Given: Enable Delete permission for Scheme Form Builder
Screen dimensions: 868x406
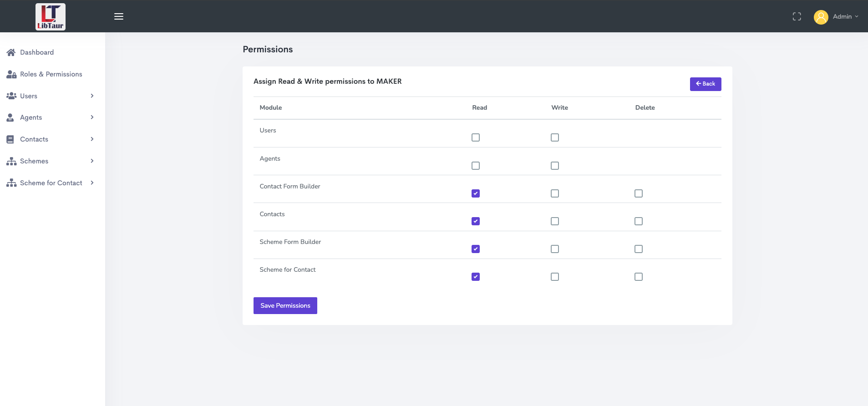Looking at the screenshot, I should 639,249.
